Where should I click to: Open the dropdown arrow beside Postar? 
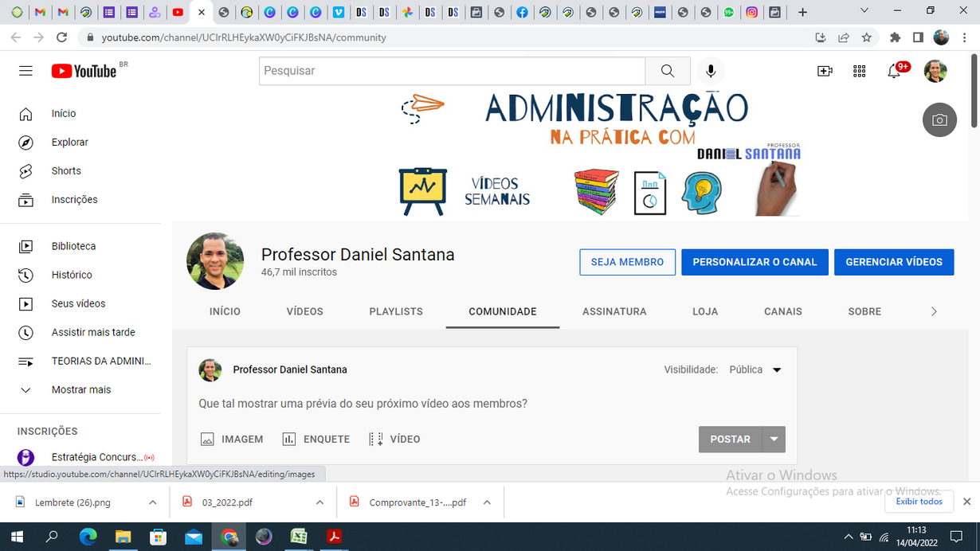(774, 440)
